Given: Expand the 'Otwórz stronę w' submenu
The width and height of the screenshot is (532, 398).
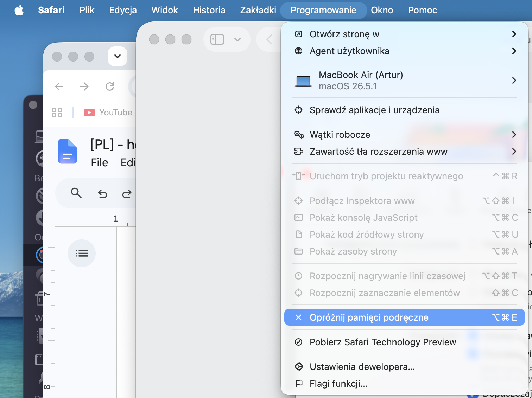Looking at the screenshot, I should [405, 34].
